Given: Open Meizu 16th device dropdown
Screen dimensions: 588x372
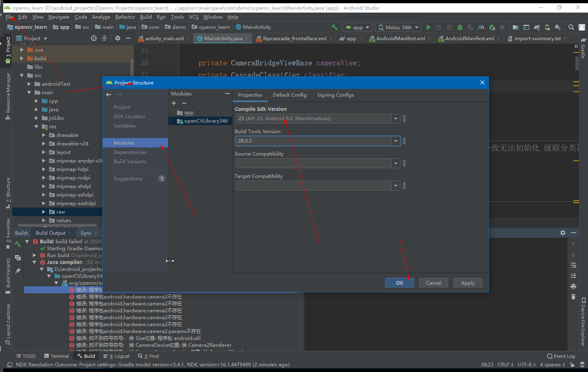Looking at the screenshot, I should coord(398,27).
